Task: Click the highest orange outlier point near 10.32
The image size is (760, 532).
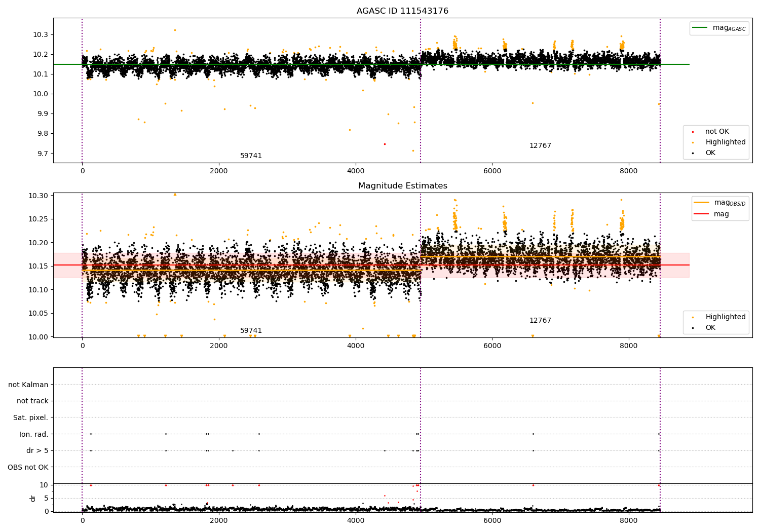Action: coord(175,30)
